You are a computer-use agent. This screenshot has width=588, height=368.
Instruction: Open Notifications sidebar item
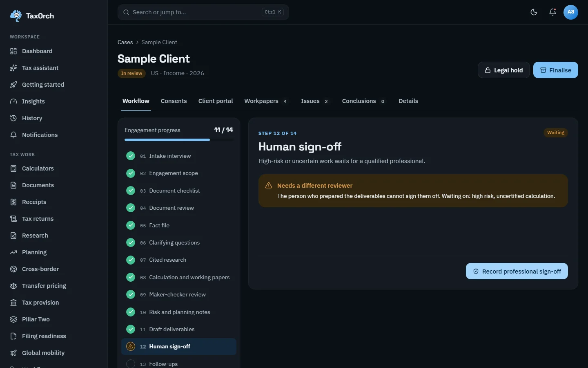pyautogui.click(x=54, y=135)
